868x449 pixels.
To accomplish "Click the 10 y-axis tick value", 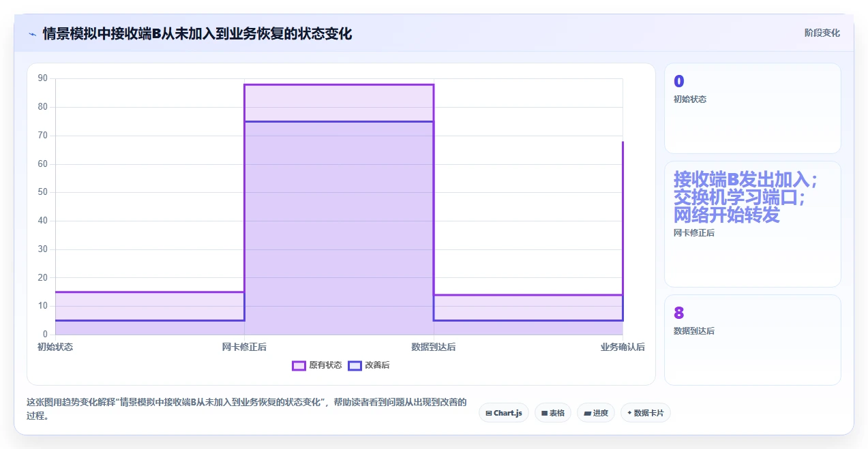I will point(43,306).
